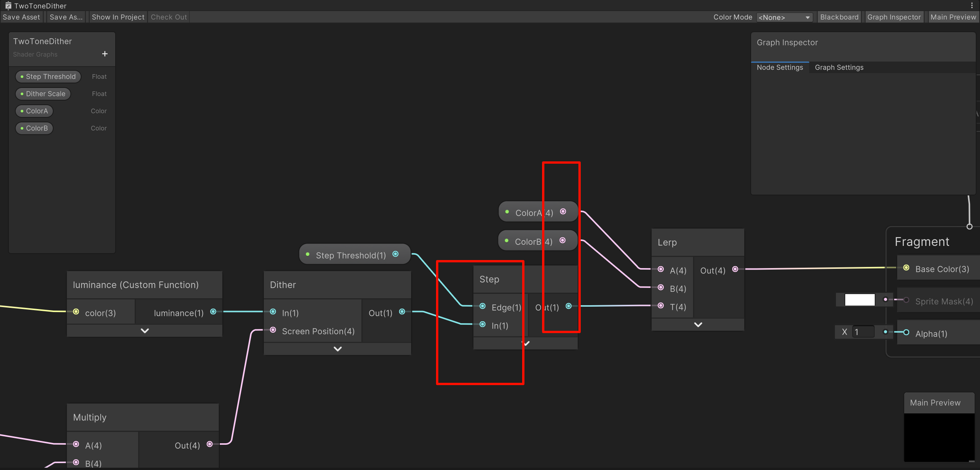Switch to the Node Settings tab

(780, 67)
